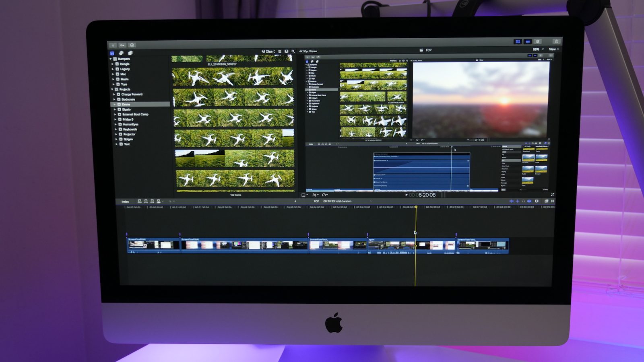
Task: Toggle the Timeline panel visibility button
Action: (528, 42)
